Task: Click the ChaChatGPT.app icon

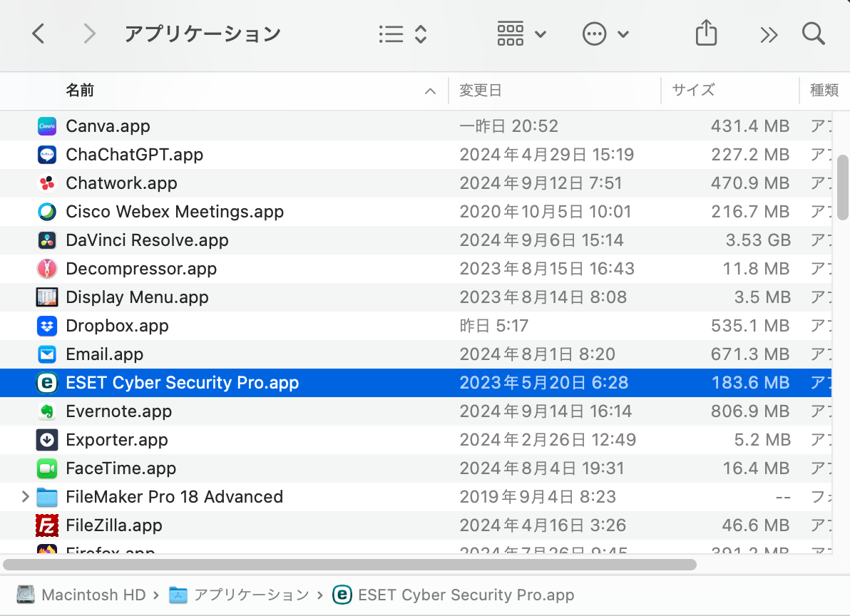Action: [x=47, y=155]
